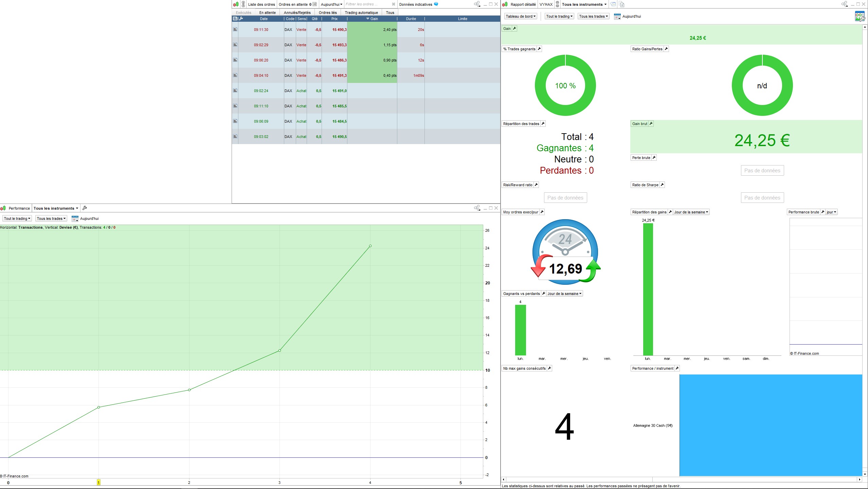Click the wrench icon in the Performance panel header
Screen dimensions: 868x489
[85, 208]
